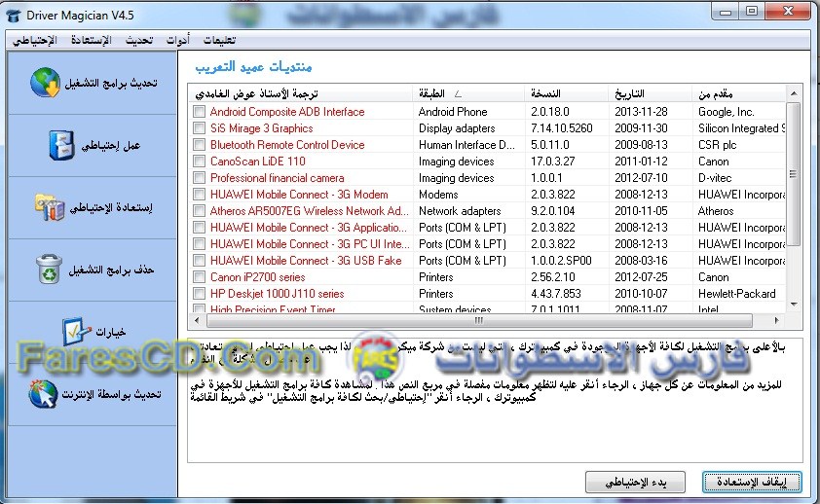The image size is (820, 504).
Task: Click the vertical scrollbar down arrow
Action: pyautogui.click(x=794, y=305)
